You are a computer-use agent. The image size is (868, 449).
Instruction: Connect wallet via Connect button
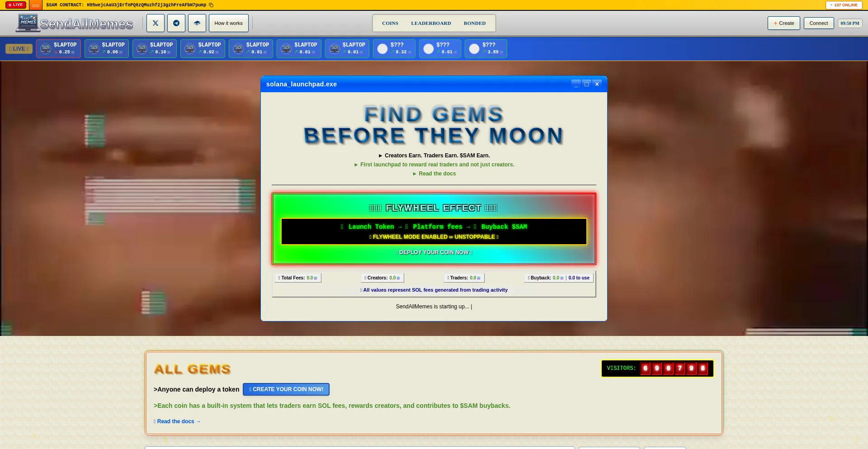[818, 23]
